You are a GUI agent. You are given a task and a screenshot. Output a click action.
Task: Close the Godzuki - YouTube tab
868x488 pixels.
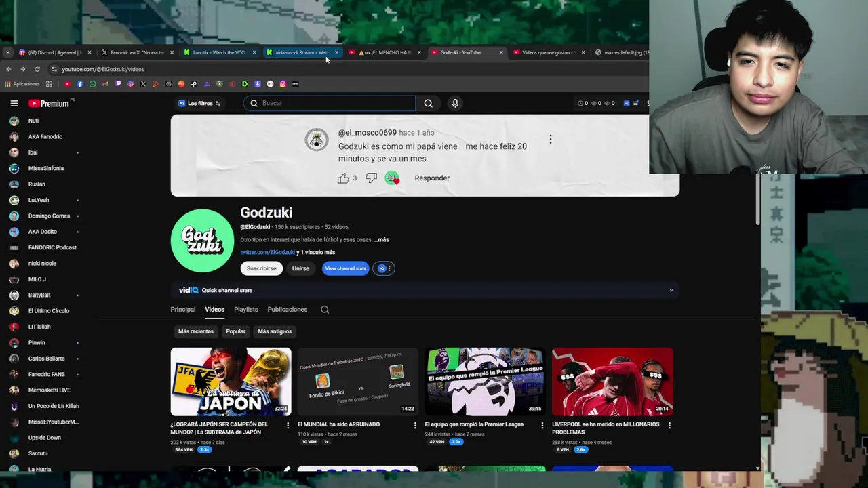coord(501,52)
